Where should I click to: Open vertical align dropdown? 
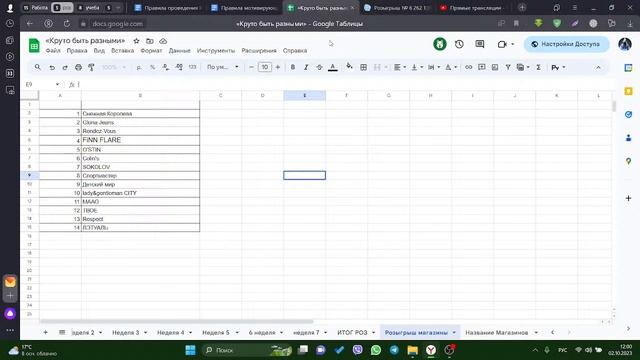417,67
